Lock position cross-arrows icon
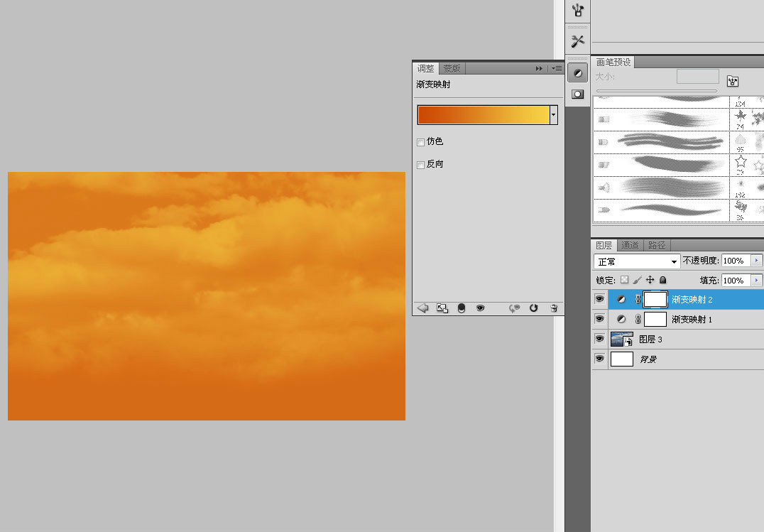The image size is (764, 532). point(650,280)
